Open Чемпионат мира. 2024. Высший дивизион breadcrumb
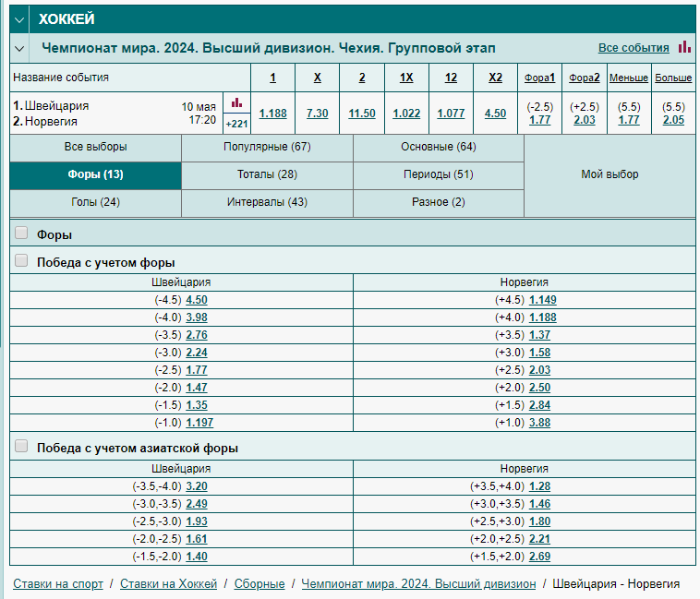 (x=418, y=584)
